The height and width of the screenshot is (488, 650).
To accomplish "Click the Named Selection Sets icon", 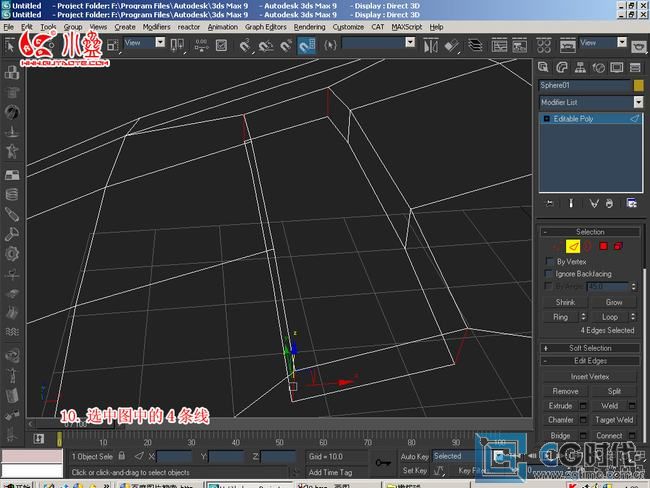I will (x=330, y=45).
